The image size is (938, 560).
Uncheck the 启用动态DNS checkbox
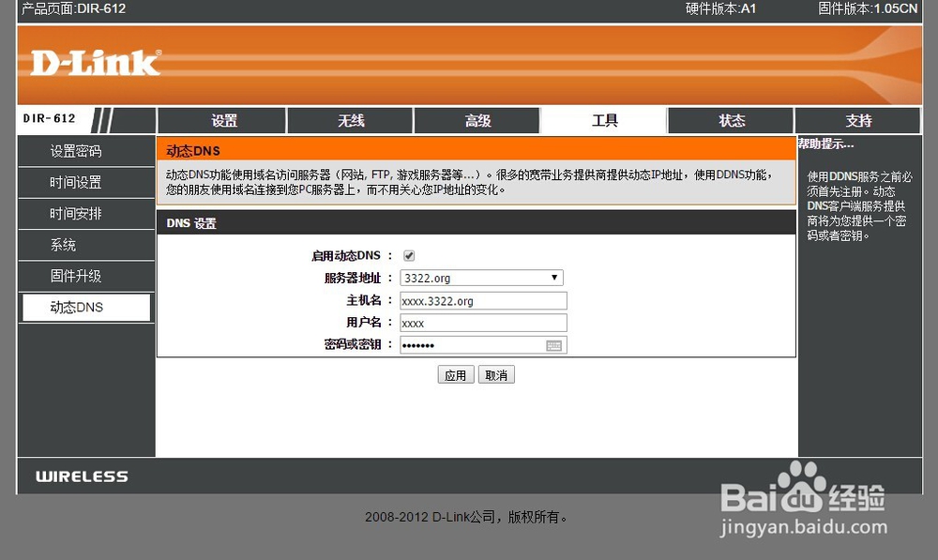click(x=409, y=256)
